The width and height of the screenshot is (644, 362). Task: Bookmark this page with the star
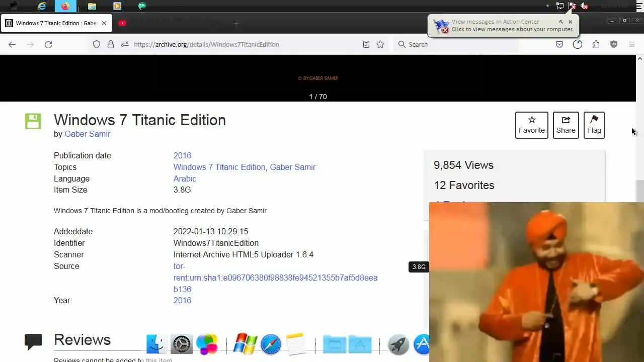point(380,44)
